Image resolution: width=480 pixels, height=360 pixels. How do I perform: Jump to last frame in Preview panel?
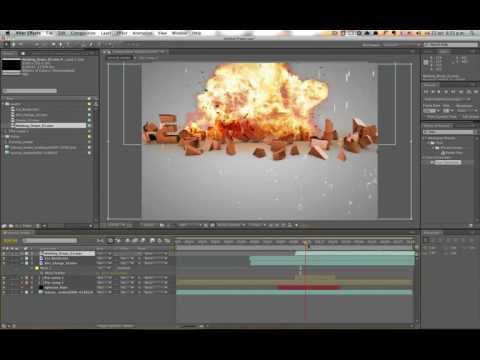point(453,91)
